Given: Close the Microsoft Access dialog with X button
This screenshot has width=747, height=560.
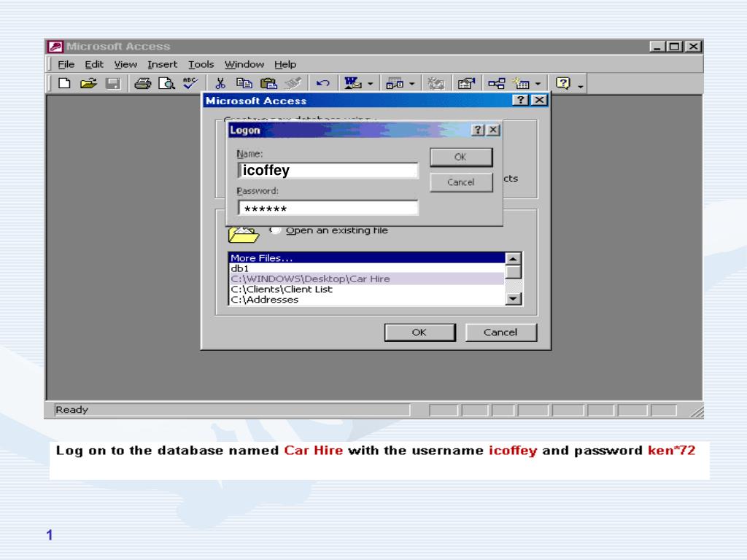Looking at the screenshot, I should coord(539,100).
